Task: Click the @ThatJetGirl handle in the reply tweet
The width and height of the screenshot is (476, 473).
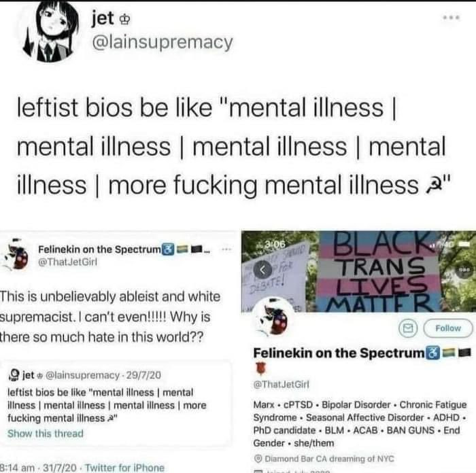Action: point(67,262)
